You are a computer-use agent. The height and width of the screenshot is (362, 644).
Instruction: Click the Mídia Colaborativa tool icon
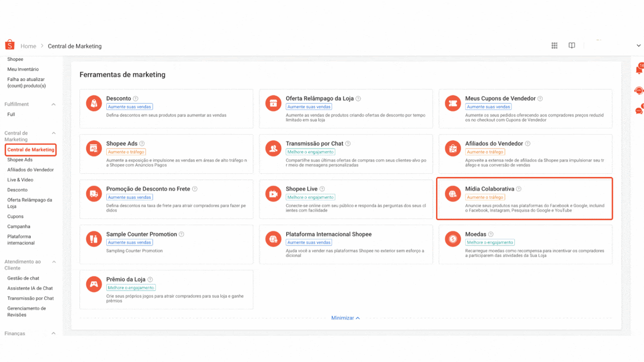coord(453,193)
